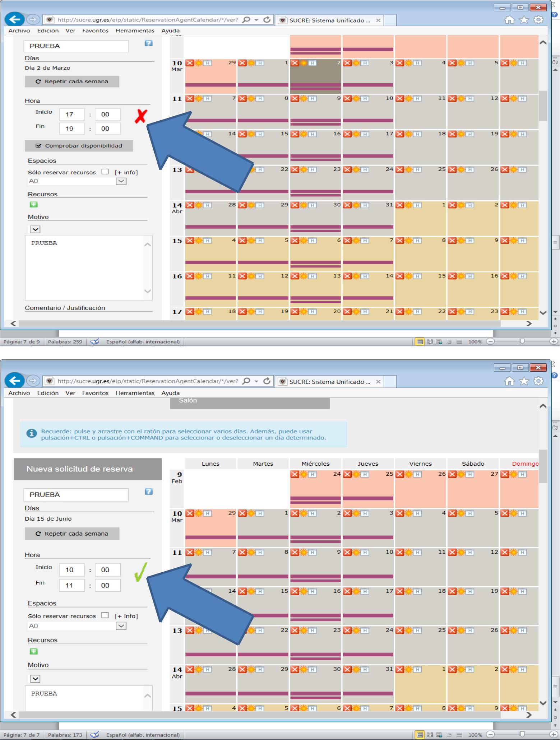
Task: Click the red X icon on February 24 cell
Action: tap(295, 474)
